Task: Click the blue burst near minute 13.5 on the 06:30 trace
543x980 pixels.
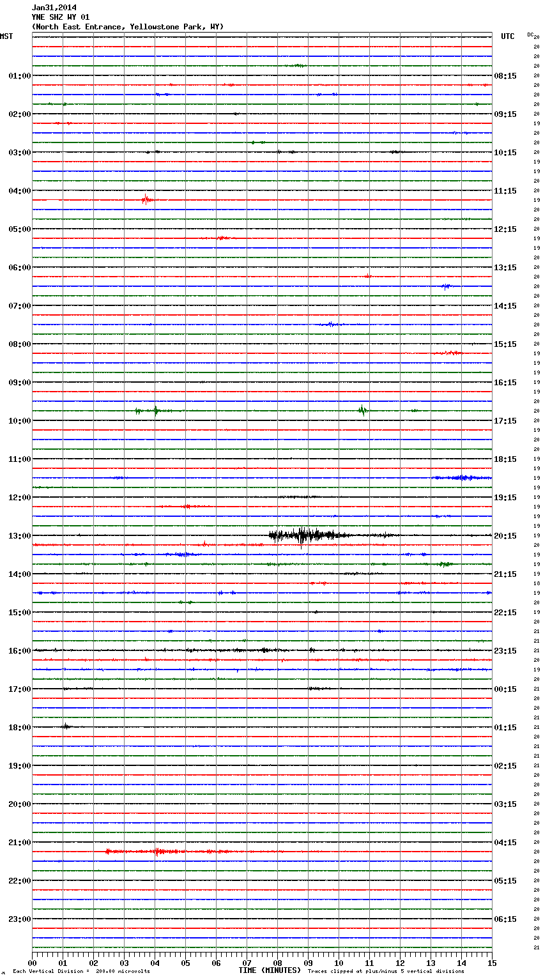Action: click(x=446, y=286)
